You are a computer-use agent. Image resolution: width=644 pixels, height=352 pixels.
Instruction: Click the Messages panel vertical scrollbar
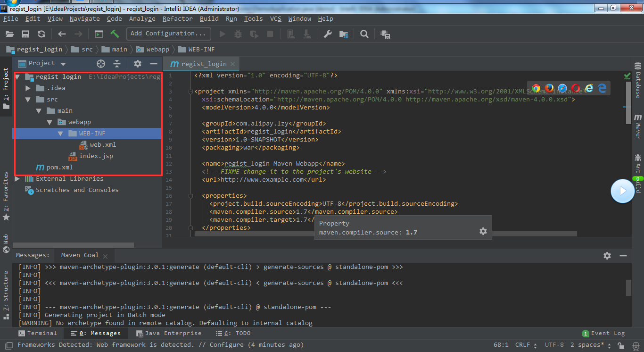pyautogui.click(x=628, y=287)
